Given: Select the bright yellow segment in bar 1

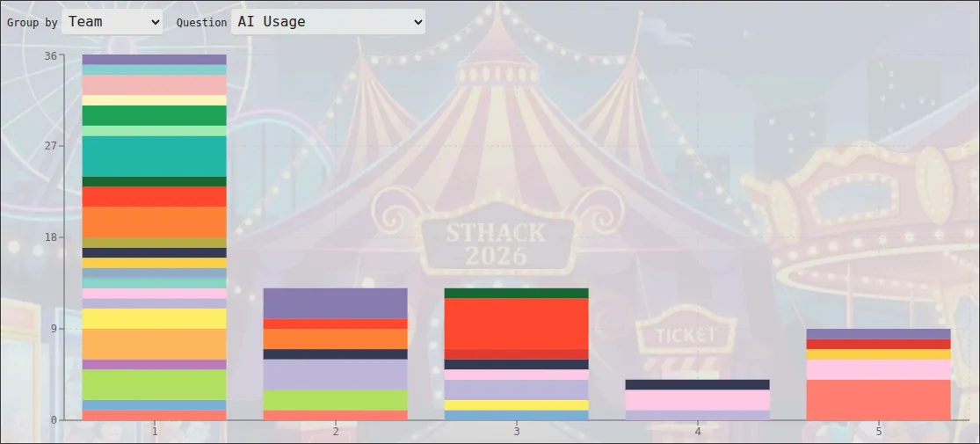Looking at the screenshot, I should click(x=155, y=319).
